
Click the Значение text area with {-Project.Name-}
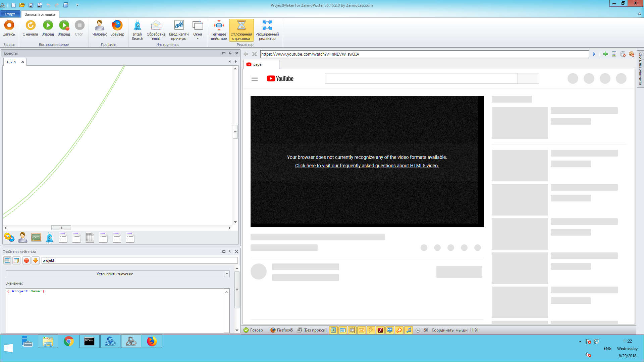(115, 310)
